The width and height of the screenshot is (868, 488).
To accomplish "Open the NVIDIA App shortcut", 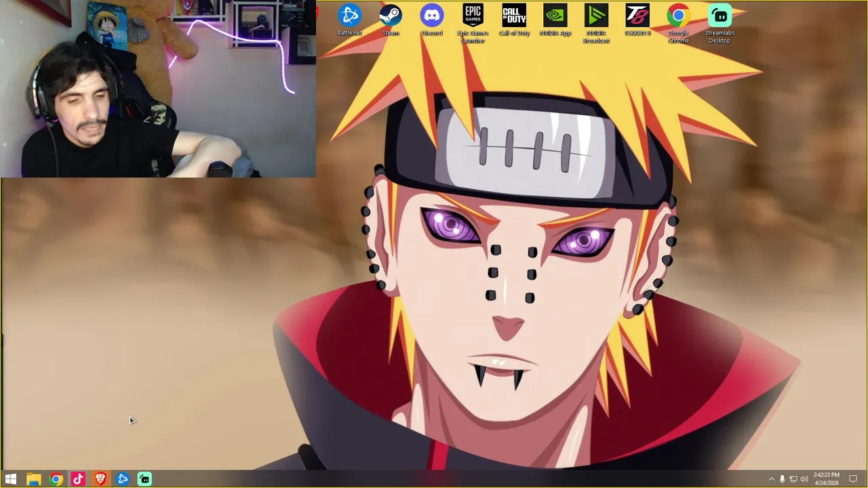I will 555,20.
